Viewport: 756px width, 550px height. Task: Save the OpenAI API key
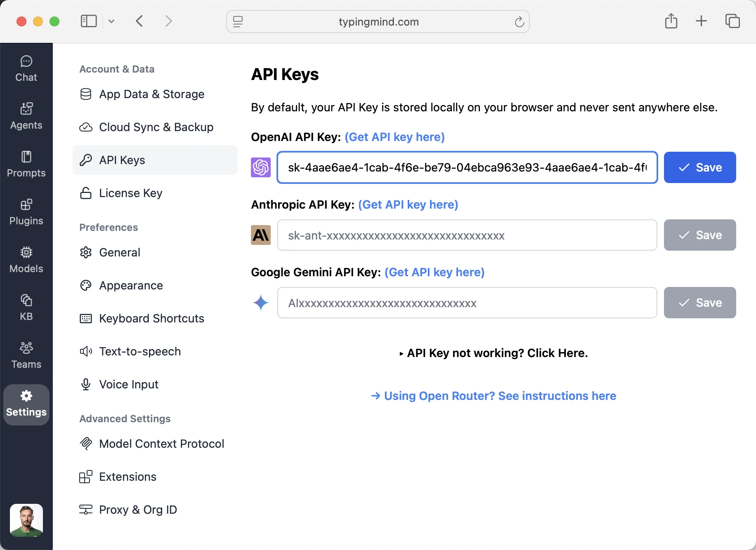click(x=700, y=167)
